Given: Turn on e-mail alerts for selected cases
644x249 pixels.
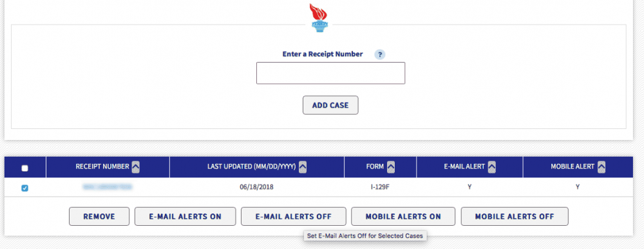Looking at the screenshot, I should [185, 217].
